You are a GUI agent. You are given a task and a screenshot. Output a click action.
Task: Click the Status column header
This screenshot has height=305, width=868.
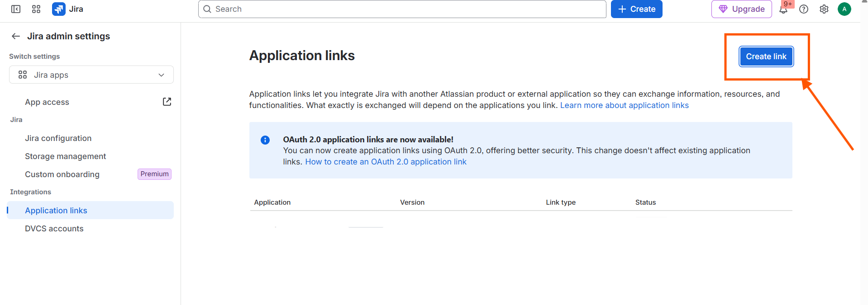point(645,202)
